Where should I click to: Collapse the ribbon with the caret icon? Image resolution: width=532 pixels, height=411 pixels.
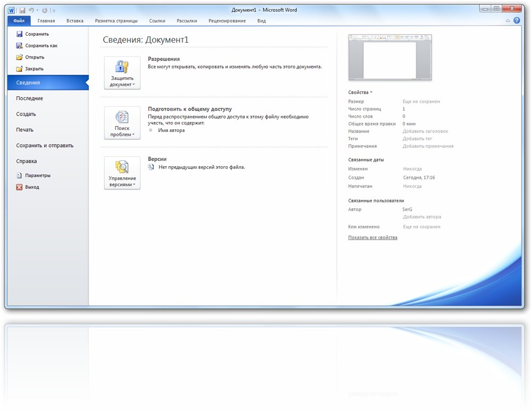click(508, 21)
